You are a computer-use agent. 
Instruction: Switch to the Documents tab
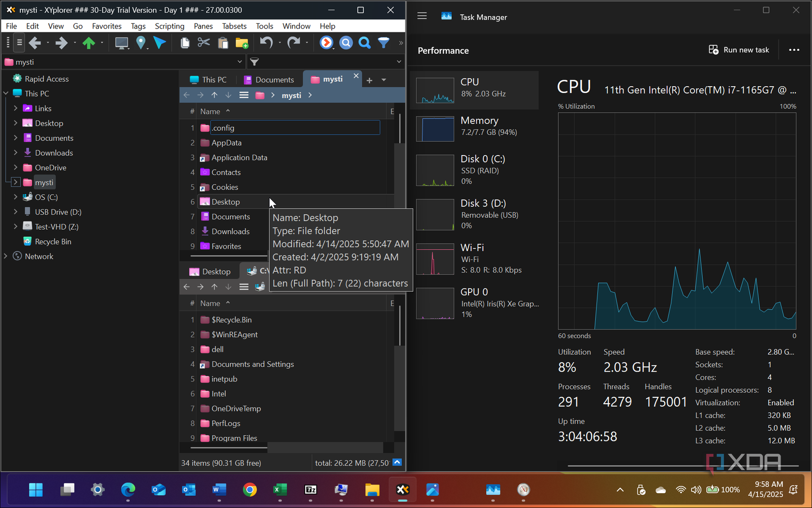click(x=270, y=79)
